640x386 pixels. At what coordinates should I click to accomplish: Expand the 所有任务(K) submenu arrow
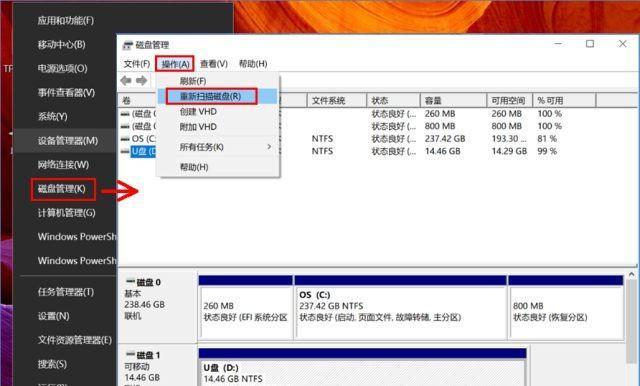pos(269,146)
